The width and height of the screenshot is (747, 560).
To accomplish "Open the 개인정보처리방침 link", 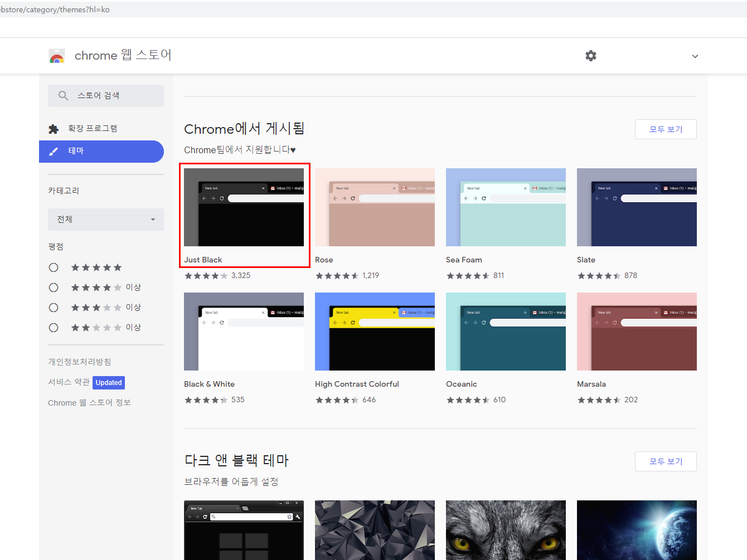I will tap(80, 362).
